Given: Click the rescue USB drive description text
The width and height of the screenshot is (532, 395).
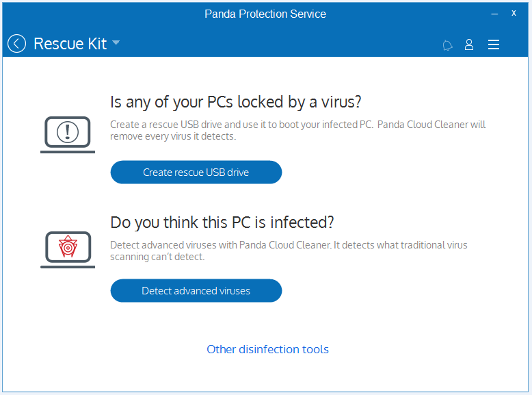Looking at the screenshot, I should (x=298, y=131).
